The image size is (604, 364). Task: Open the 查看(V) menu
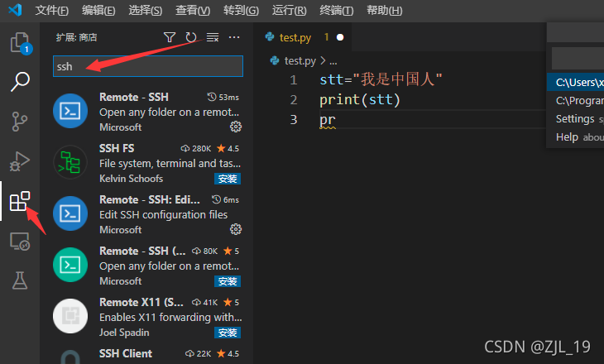(193, 10)
